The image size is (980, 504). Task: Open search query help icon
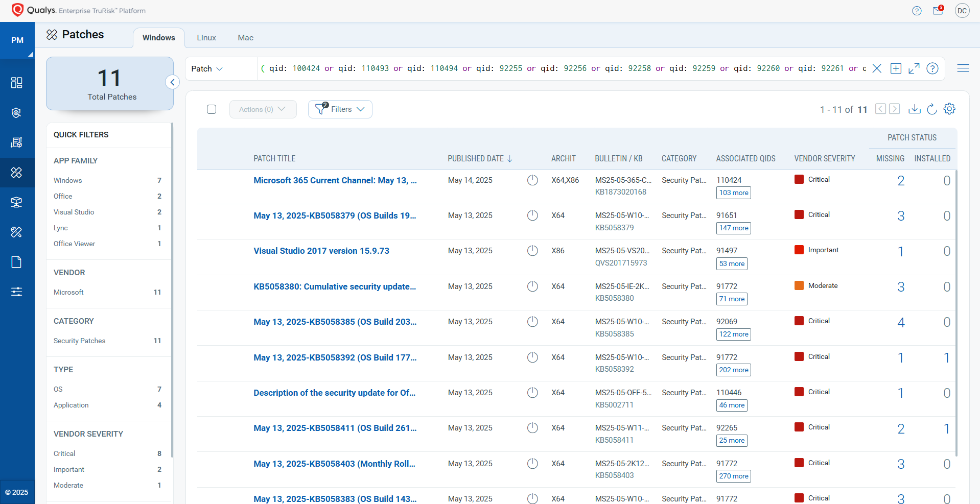coord(932,68)
